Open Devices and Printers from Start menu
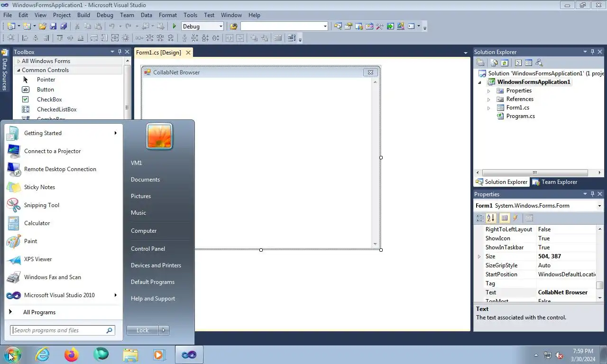Screen dimensions: 607x364 156,265
